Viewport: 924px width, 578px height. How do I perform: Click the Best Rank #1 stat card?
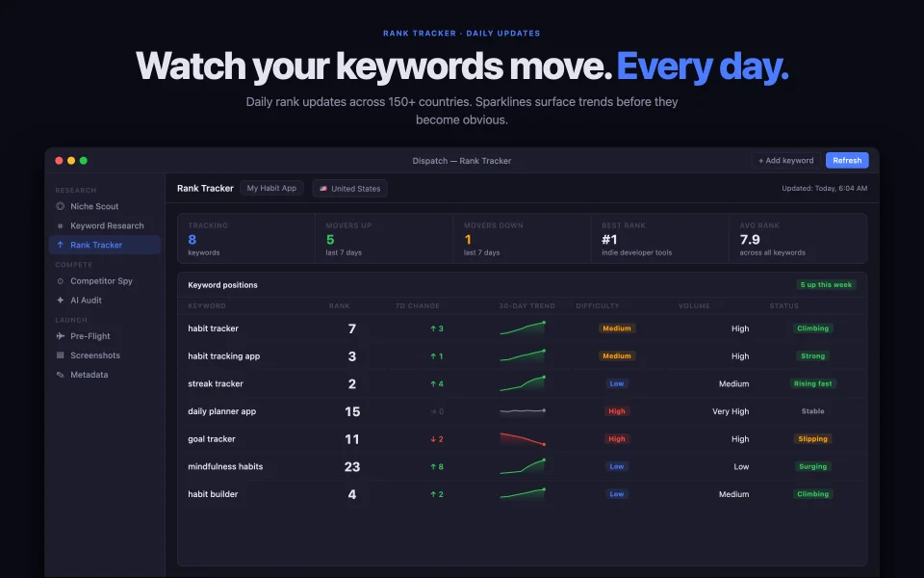[x=660, y=238]
